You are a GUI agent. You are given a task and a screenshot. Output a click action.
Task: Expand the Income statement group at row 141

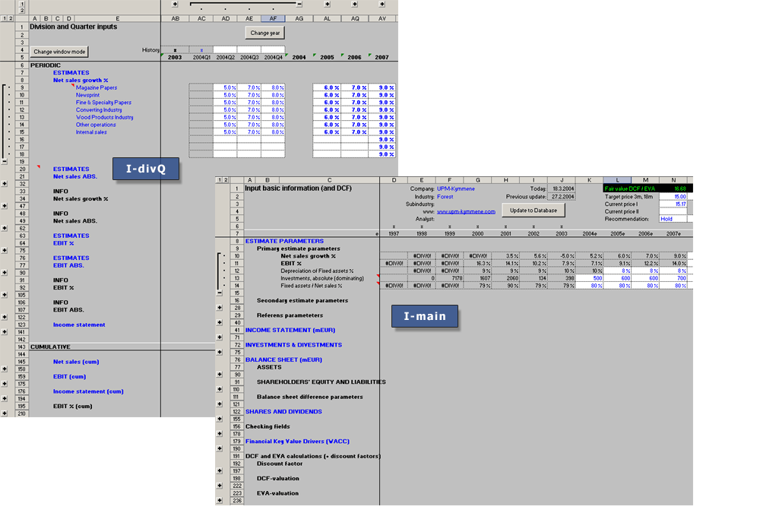(x=5, y=332)
